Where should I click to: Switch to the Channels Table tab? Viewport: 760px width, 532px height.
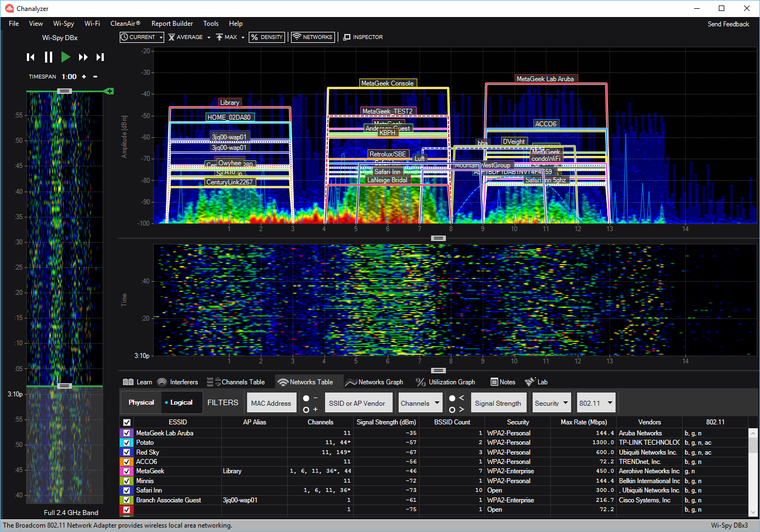pyautogui.click(x=236, y=382)
